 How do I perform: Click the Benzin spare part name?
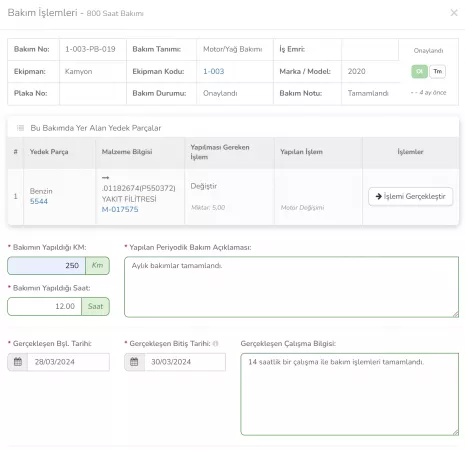pyautogui.click(x=41, y=191)
